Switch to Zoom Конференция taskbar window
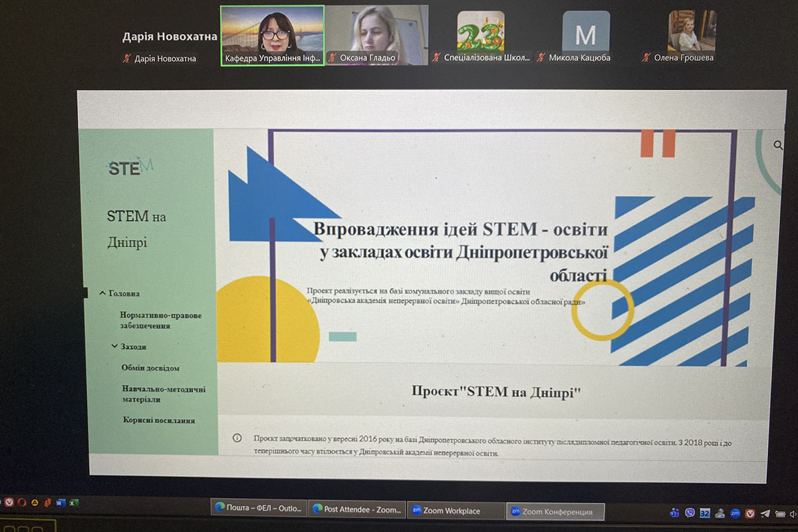798x532 pixels. coord(556,511)
